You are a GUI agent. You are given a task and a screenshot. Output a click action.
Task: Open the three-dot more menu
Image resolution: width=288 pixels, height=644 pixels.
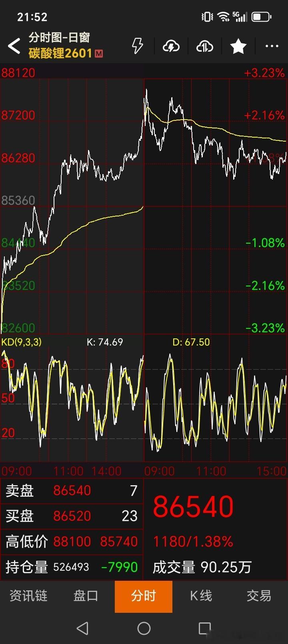tap(272, 46)
